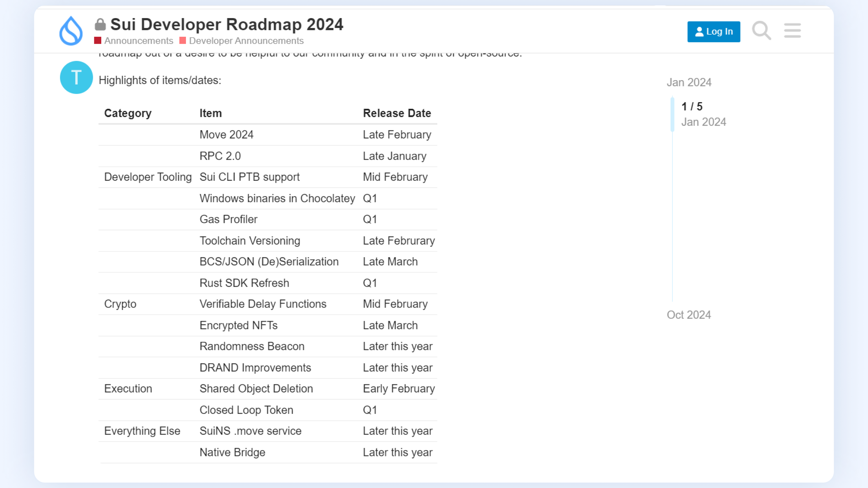
Task: Select the Closed Loop Token cell
Action: 246,410
